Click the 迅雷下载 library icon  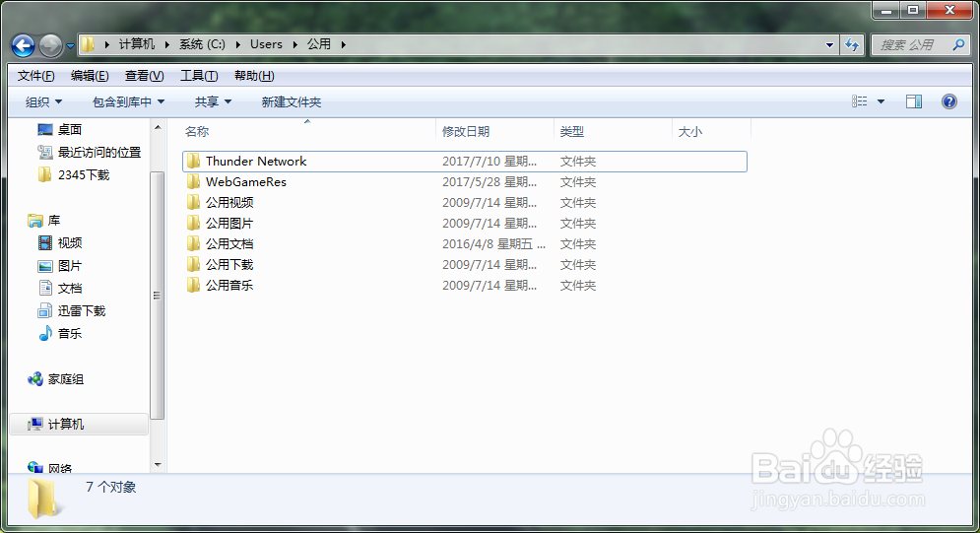pos(45,310)
